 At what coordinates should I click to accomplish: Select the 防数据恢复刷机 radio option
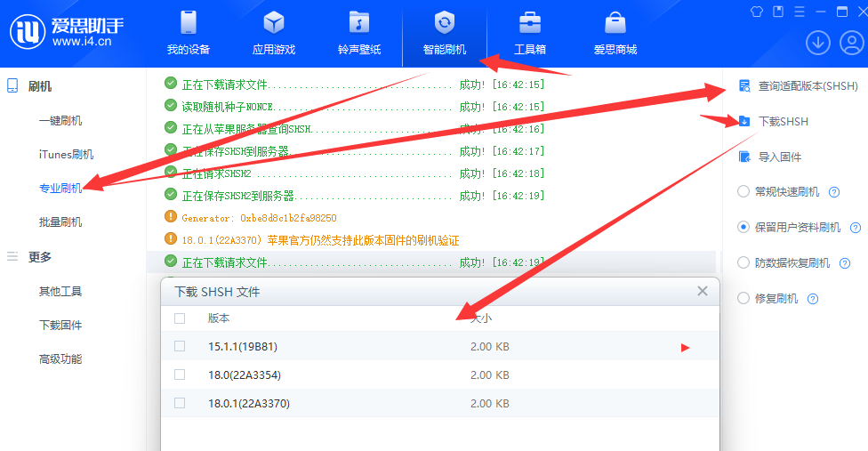tap(743, 262)
